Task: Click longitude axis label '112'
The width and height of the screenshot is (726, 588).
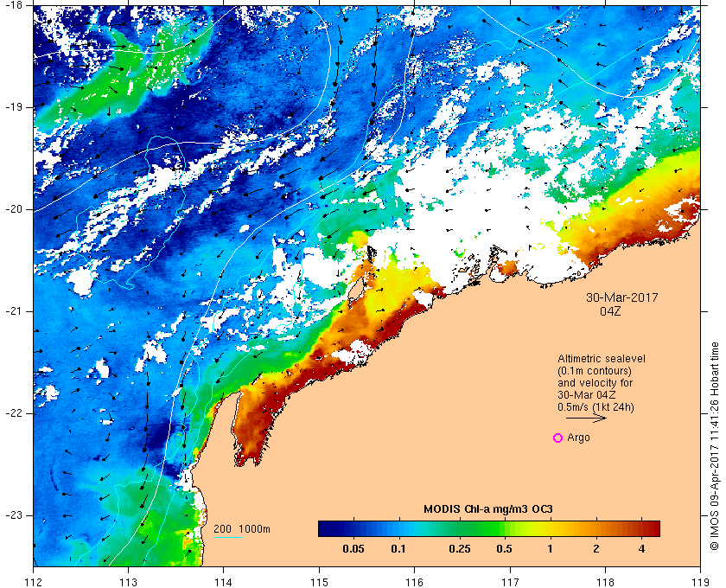Action: (x=34, y=582)
